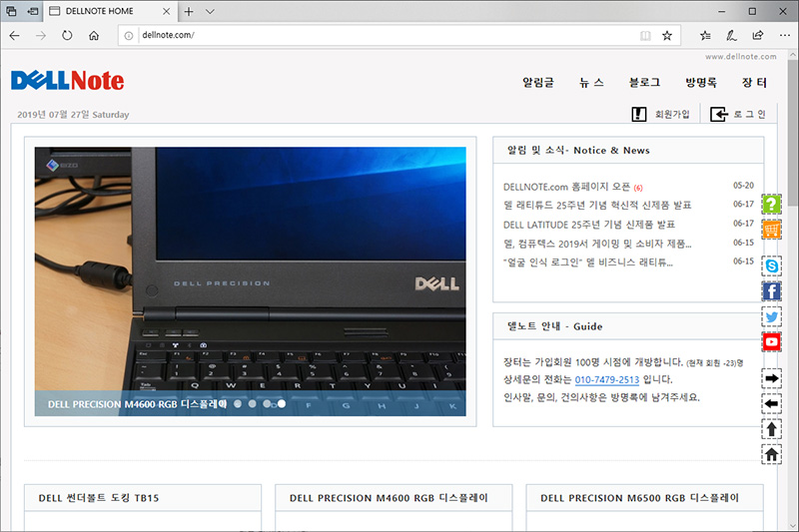
Task: Show tab previews chevron
Action: pyautogui.click(x=210, y=11)
